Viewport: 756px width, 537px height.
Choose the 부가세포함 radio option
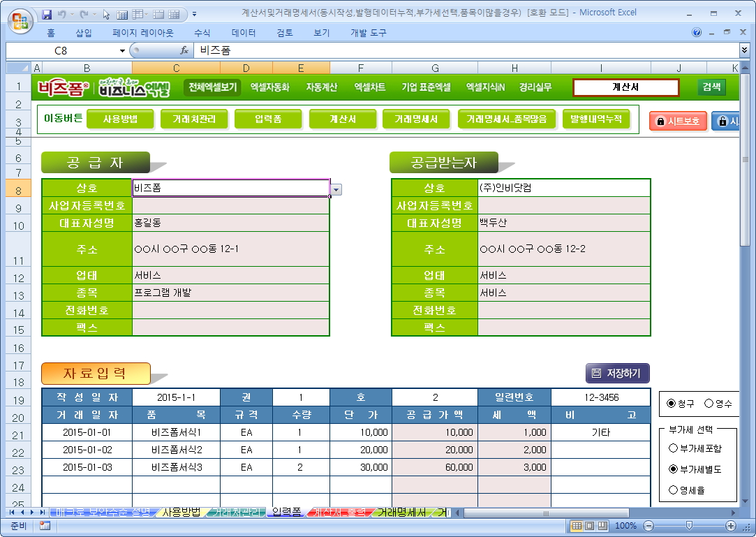674,448
